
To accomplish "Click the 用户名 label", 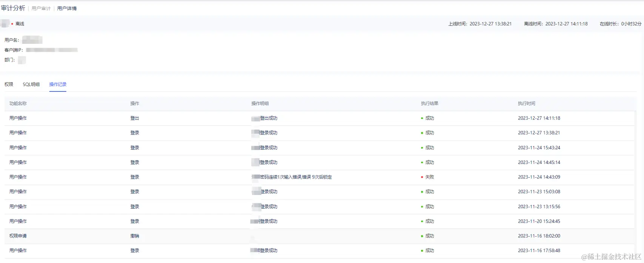I will (x=12, y=40).
